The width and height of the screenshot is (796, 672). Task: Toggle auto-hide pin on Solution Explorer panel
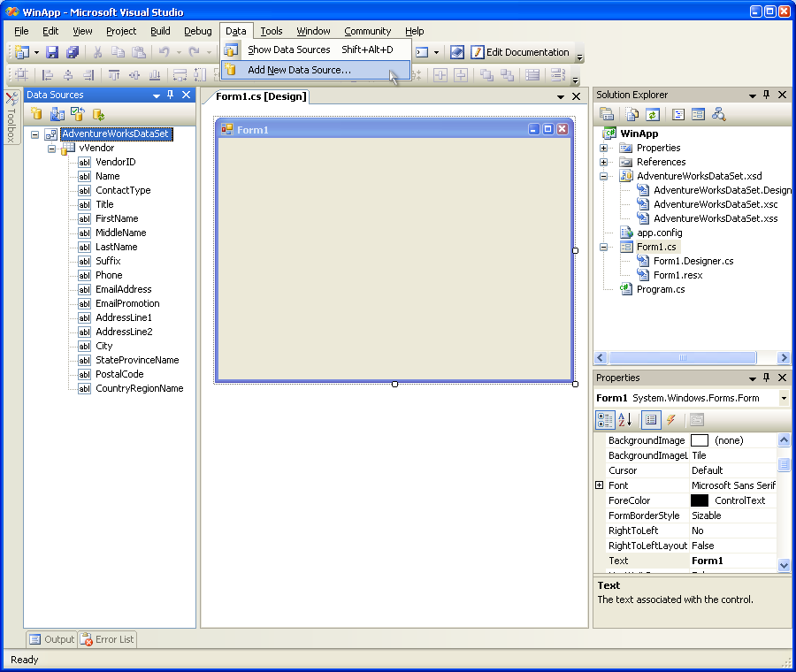(x=767, y=95)
